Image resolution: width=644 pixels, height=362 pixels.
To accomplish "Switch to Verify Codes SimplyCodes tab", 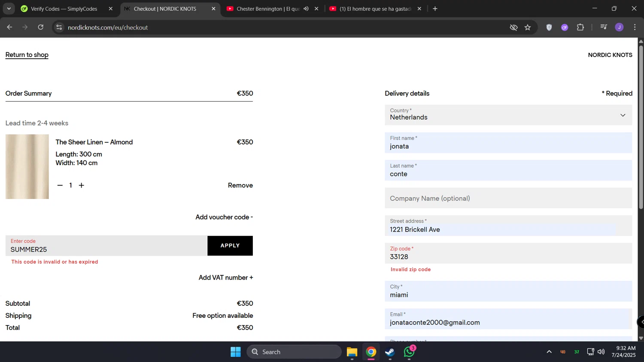I will [x=64, y=9].
